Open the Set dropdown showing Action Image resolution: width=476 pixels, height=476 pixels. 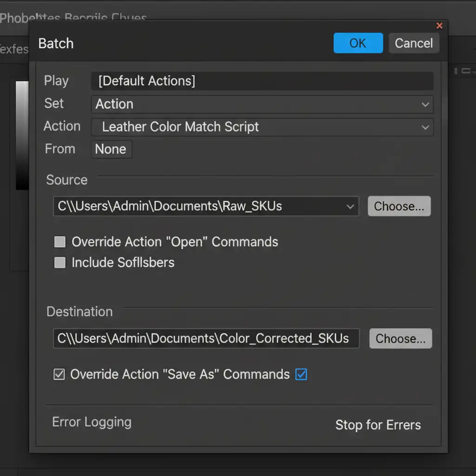[x=262, y=104]
